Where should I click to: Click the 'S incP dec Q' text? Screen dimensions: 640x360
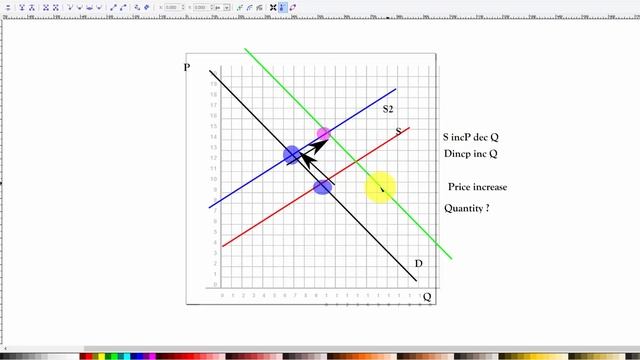471,137
